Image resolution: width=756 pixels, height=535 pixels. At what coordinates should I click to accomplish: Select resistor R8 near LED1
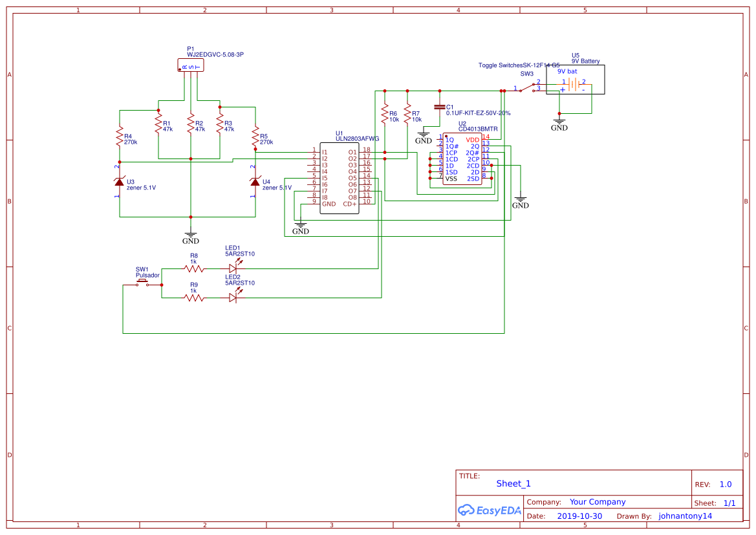[x=193, y=268]
